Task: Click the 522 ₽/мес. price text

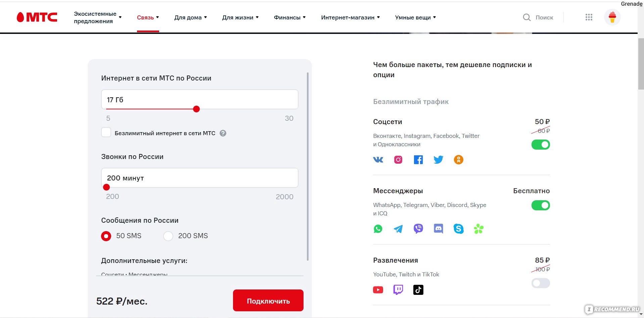Action: 122,301
